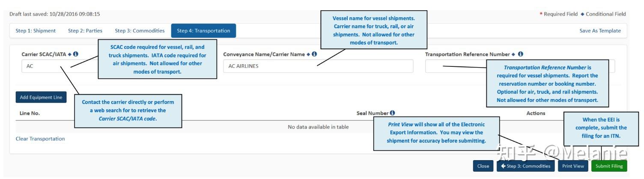This screenshot has height=179, width=644.
Task: Open the Print View button
Action: [x=573, y=166]
